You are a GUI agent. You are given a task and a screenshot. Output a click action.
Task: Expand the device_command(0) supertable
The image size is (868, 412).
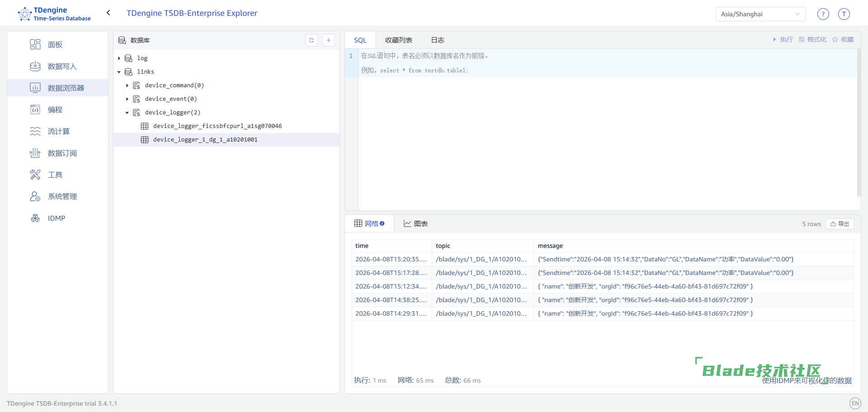pyautogui.click(x=127, y=85)
